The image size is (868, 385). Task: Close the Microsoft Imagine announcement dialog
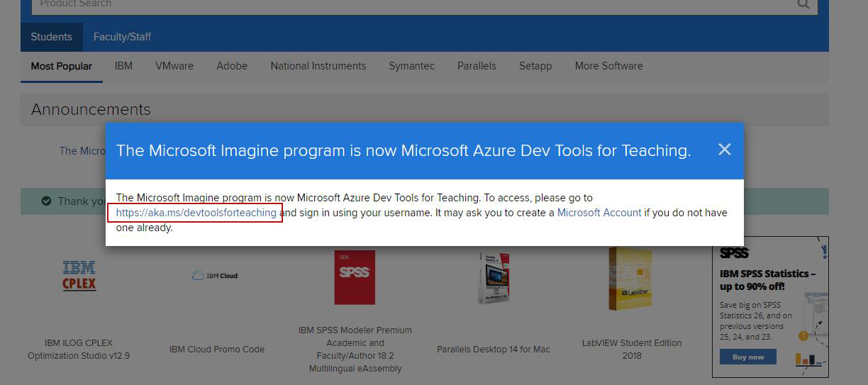coord(724,150)
